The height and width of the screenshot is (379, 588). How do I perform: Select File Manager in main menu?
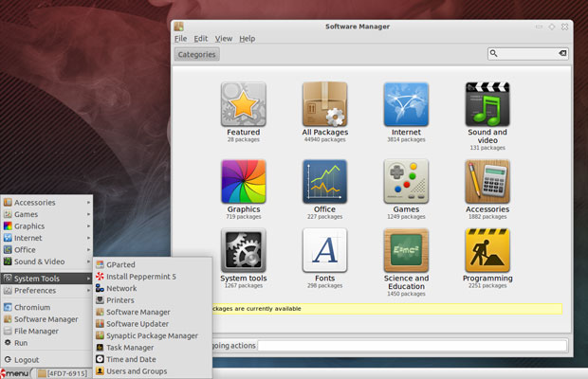[x=46, y=332]
